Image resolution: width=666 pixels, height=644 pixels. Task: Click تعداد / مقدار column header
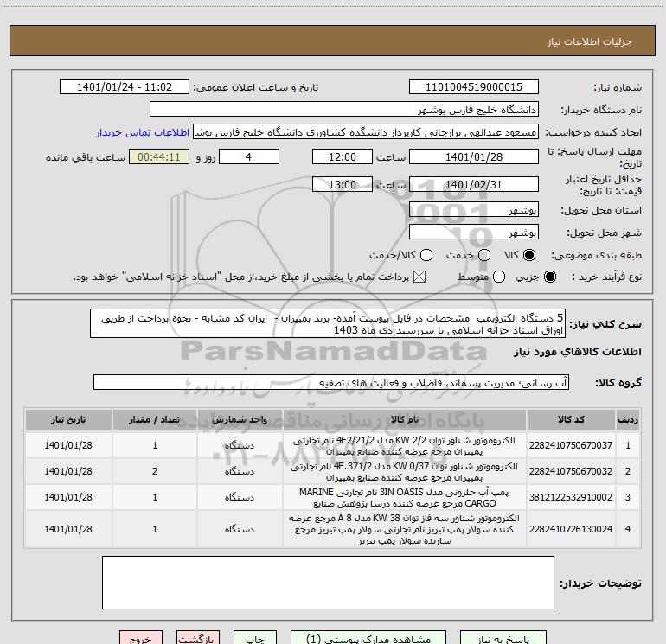pyautogui.click(x=155, y=420)
